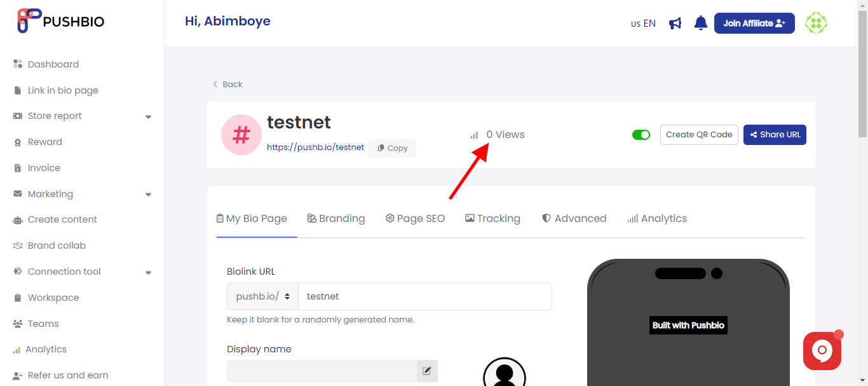Open Brand collab in the sidebar
868x386 pixels.
(57, 245)
